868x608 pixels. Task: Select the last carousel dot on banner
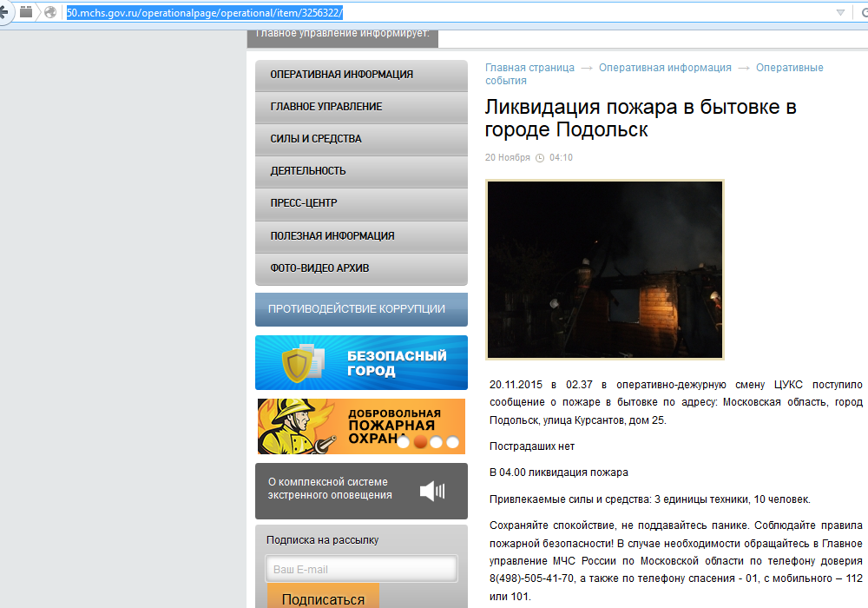point(453,443)
